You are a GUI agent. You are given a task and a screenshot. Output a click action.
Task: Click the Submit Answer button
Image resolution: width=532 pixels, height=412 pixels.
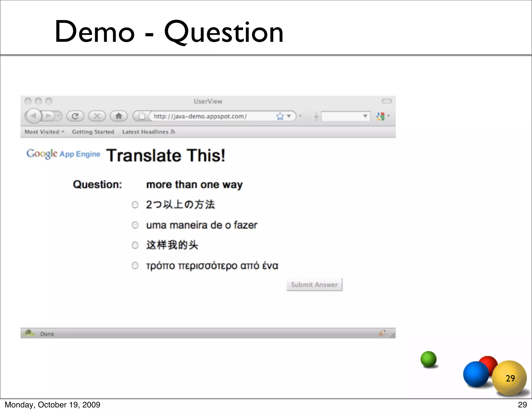(x=314, y=285)
